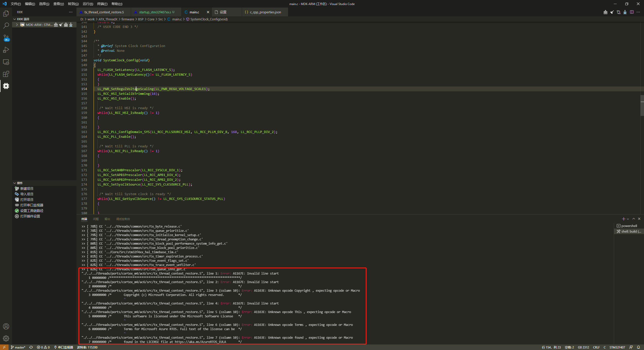Switch to the 问题 panel tab
Image resolution: width=644 pixels, height=350 pixels.
[x=96, y=219]
